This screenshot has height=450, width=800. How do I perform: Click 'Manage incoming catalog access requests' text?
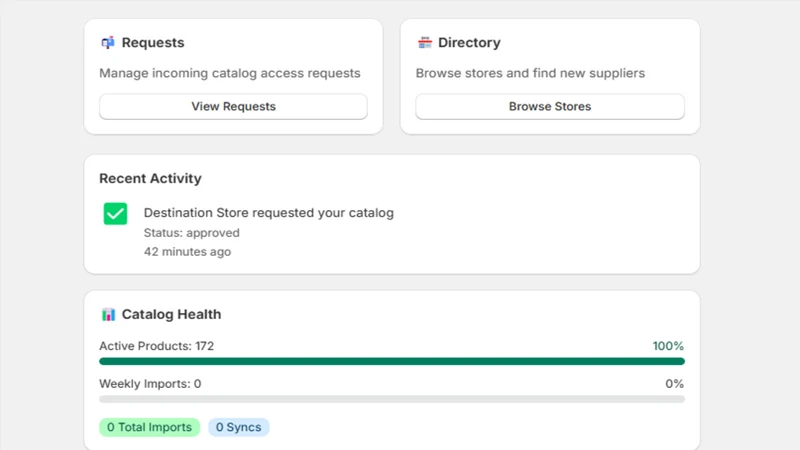230,73
